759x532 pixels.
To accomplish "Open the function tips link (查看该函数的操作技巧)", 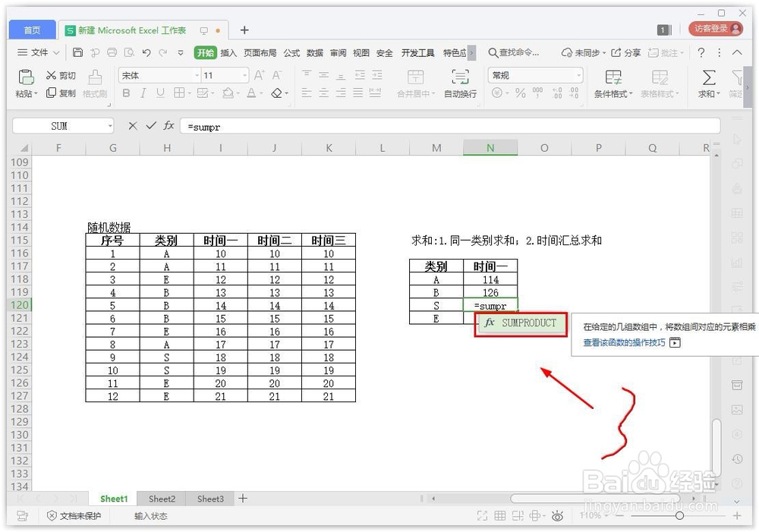I will tap(624, 342).
